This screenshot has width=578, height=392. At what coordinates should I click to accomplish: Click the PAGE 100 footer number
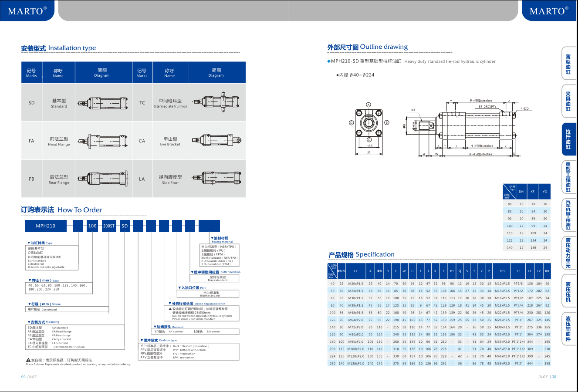[547, 377]
